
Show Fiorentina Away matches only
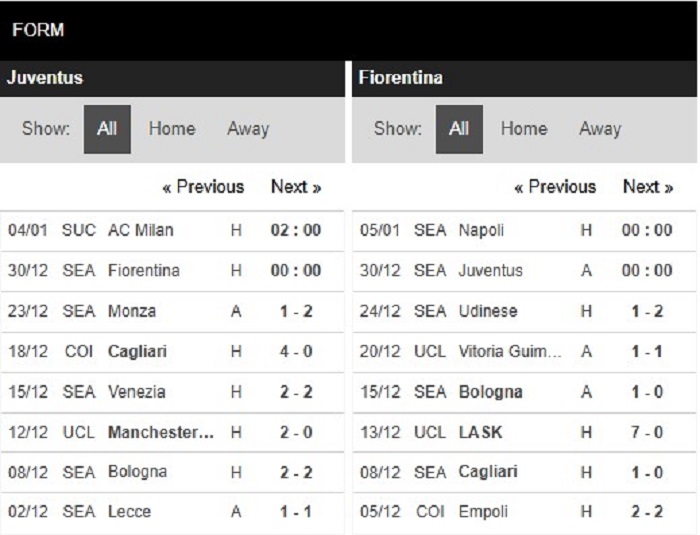[600, 129]
